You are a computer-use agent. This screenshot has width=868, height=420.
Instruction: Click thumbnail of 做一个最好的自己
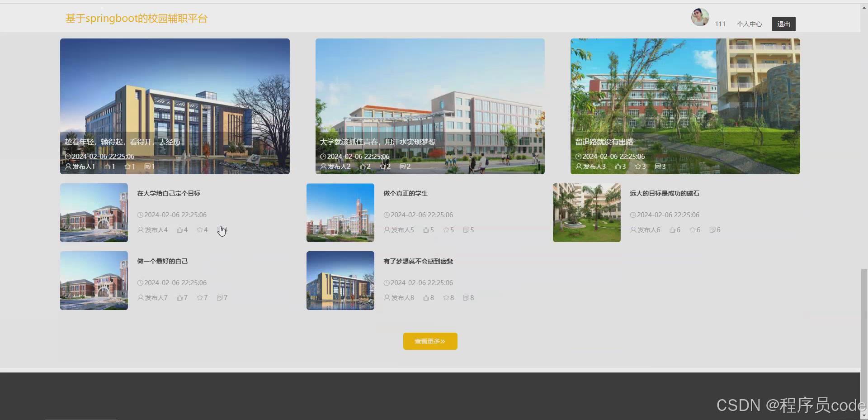[x=94, y=281]
